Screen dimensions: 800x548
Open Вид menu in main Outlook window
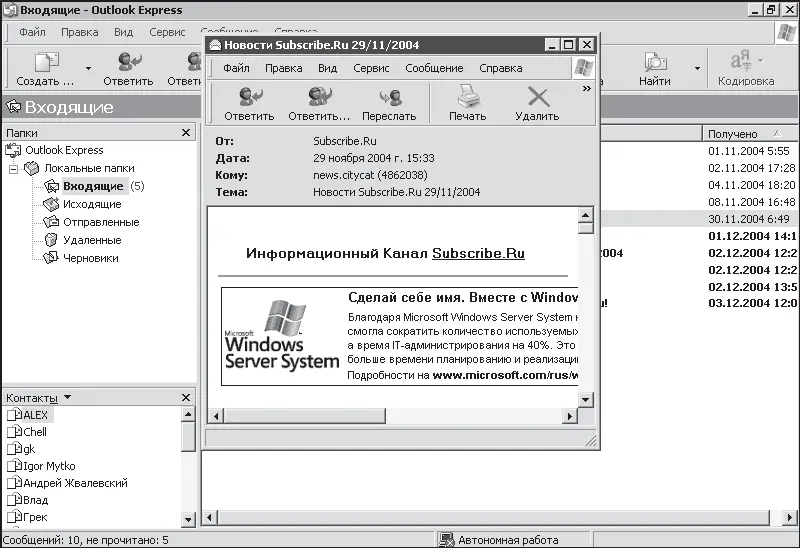coord(123,32)
